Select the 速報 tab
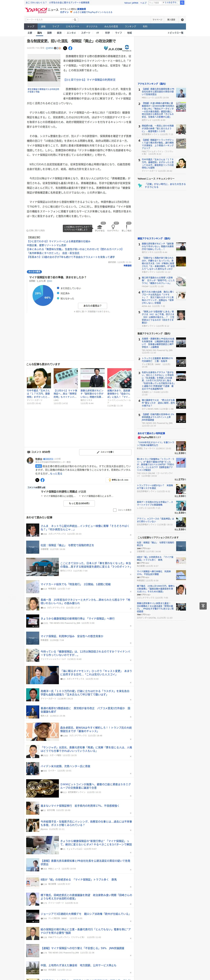Image resolution: width=210 pixels, height=980 pixels. coord(43,27)
